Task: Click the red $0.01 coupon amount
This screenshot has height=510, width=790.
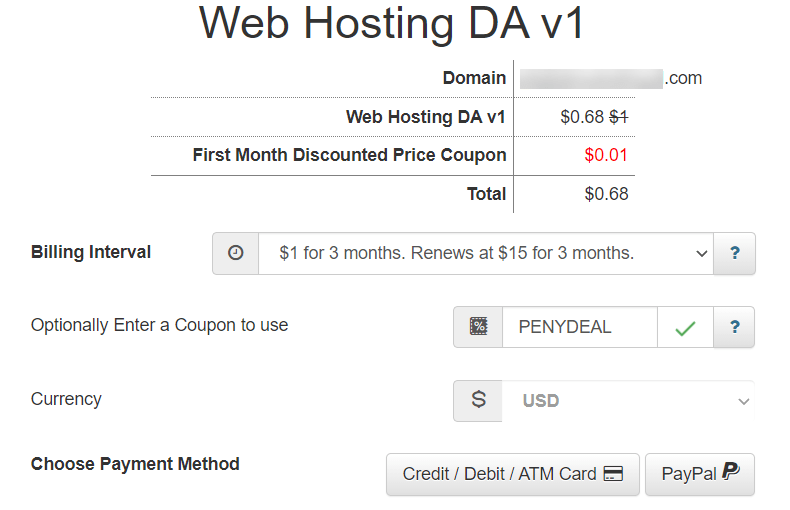Action: point(606,155)
